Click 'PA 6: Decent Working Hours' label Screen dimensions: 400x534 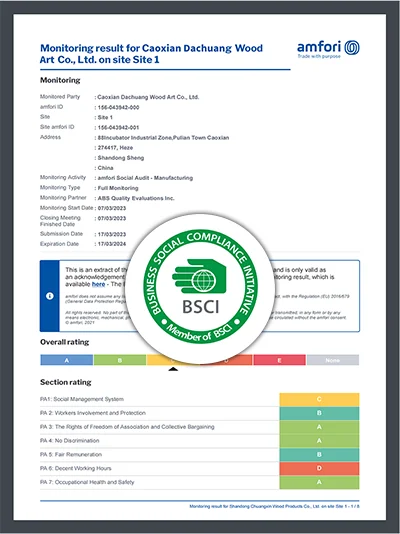pos(76,469)
